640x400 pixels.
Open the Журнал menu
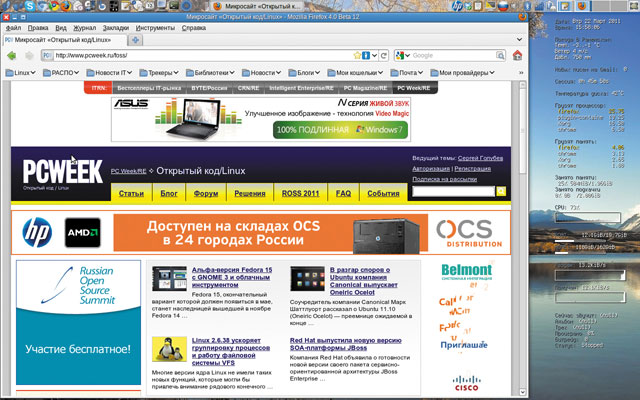[x=84, y=28]
